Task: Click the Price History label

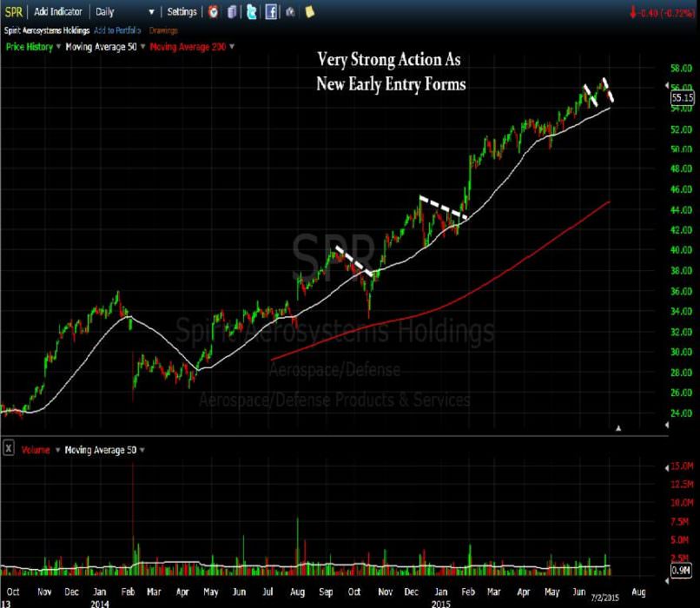Action: (30, 47)
